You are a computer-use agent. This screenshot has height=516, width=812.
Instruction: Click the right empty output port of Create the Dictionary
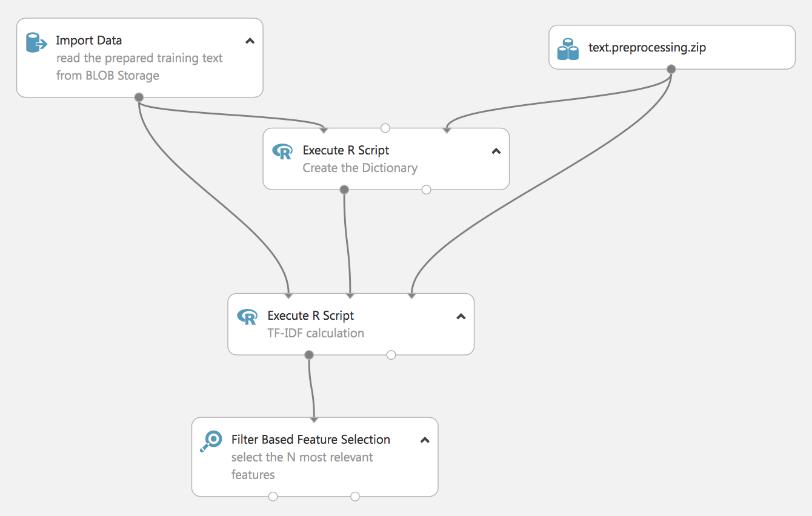click(x=426, y=190)
